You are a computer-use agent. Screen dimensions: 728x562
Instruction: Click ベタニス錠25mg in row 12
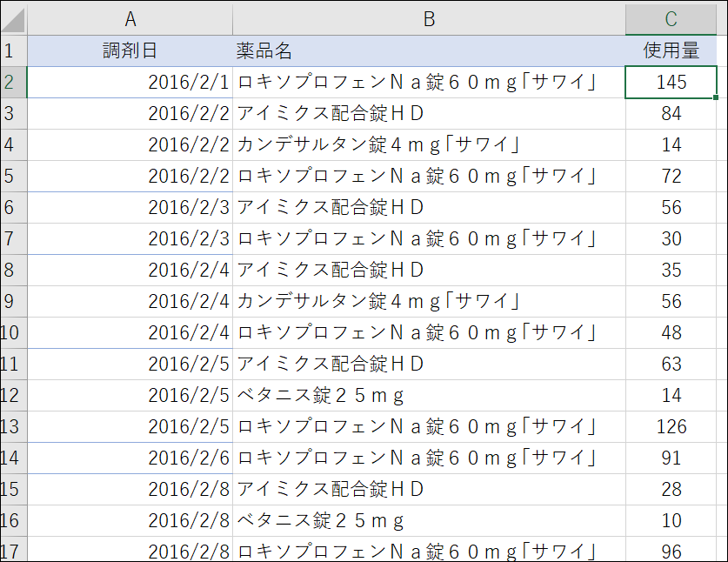429,395
